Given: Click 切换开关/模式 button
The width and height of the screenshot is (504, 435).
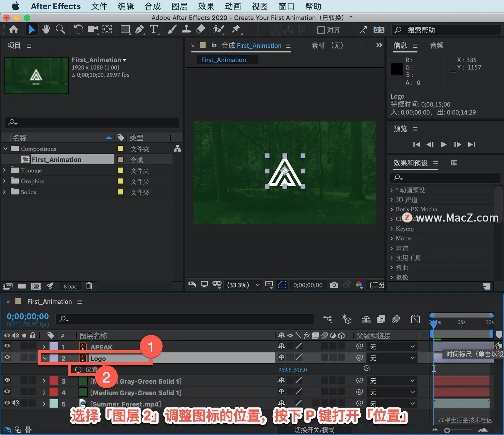Looking at the screenshot, I should pyautogui.click(x=314, y=430).
